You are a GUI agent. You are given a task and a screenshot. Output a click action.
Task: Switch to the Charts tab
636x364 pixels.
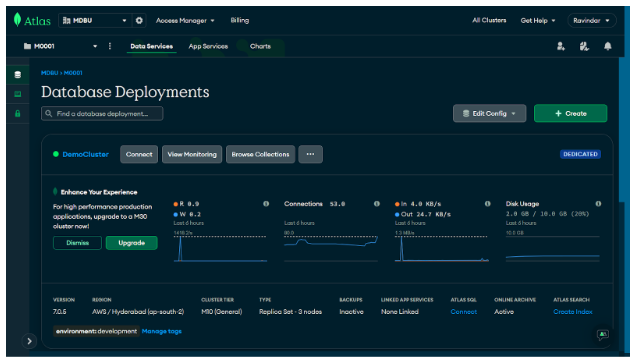point(260,46)
